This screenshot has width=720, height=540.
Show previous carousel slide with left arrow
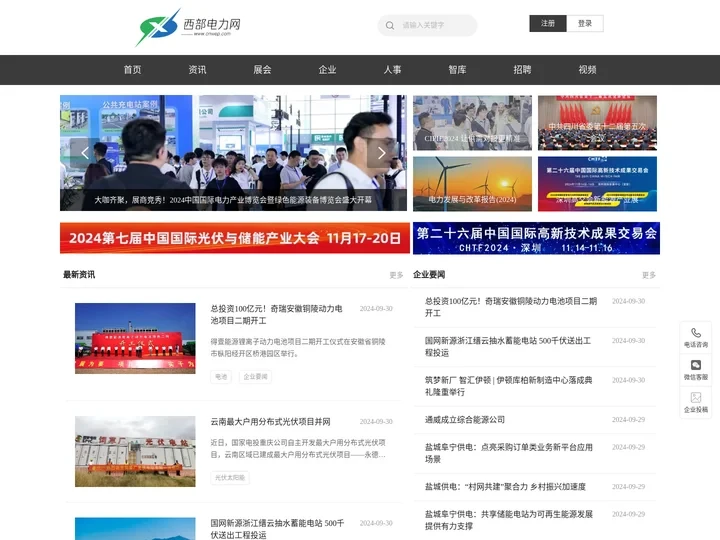85,153
